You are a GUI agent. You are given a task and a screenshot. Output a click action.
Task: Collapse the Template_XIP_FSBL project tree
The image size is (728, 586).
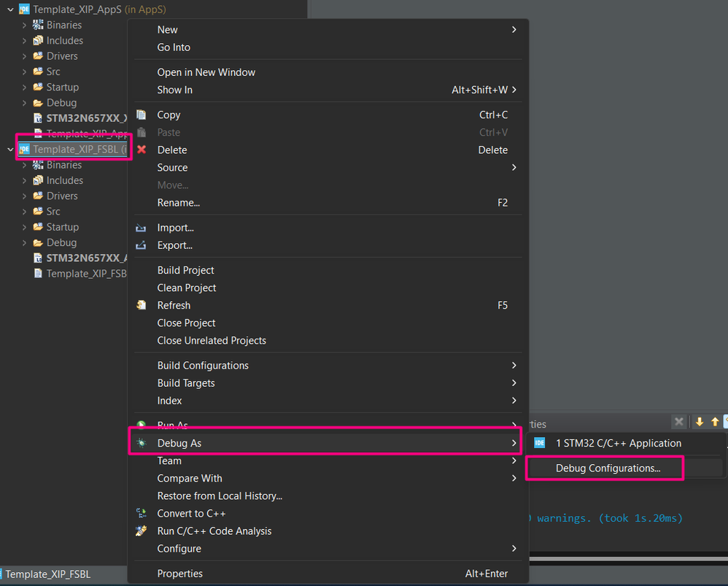10,149
